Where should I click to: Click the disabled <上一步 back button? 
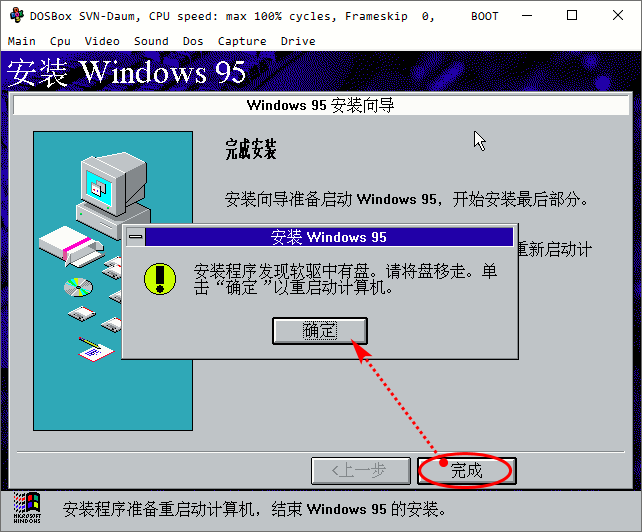(361, 471)
